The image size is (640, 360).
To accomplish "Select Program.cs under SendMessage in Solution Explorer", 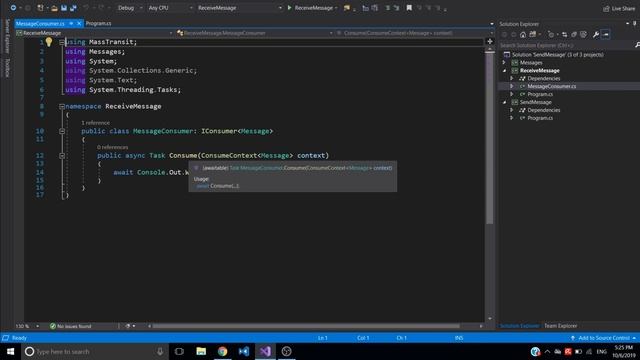I will pyautogui.click(x=540, y=118).
